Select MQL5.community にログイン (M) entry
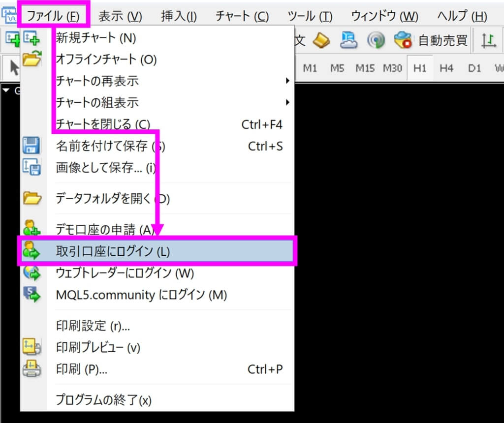 [x=157, y=295]
